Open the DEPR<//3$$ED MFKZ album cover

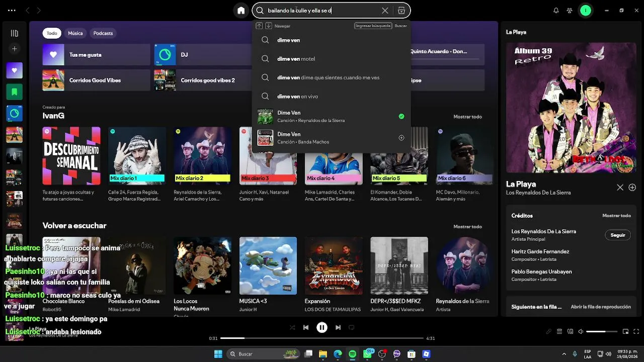pos(399,265)
